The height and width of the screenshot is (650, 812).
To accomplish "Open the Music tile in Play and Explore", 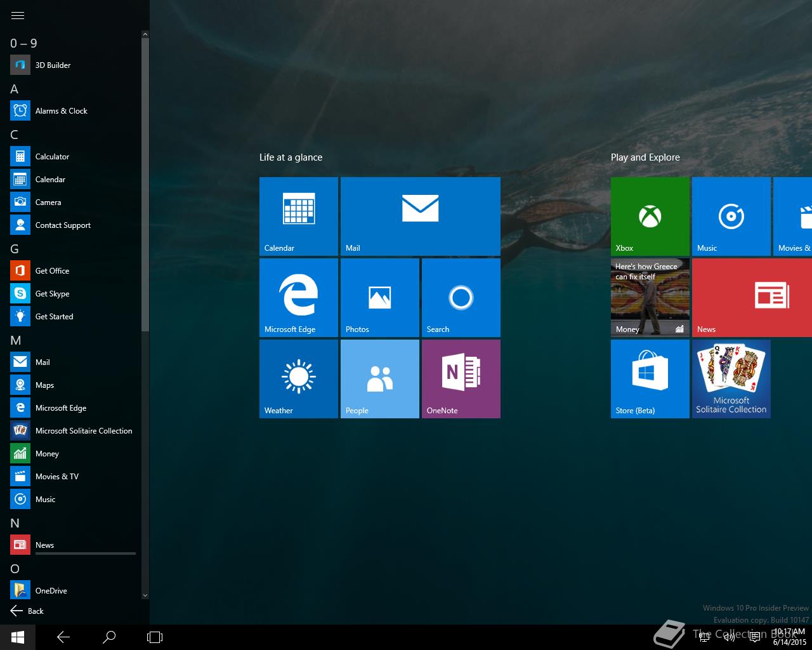I will [731, 216].
